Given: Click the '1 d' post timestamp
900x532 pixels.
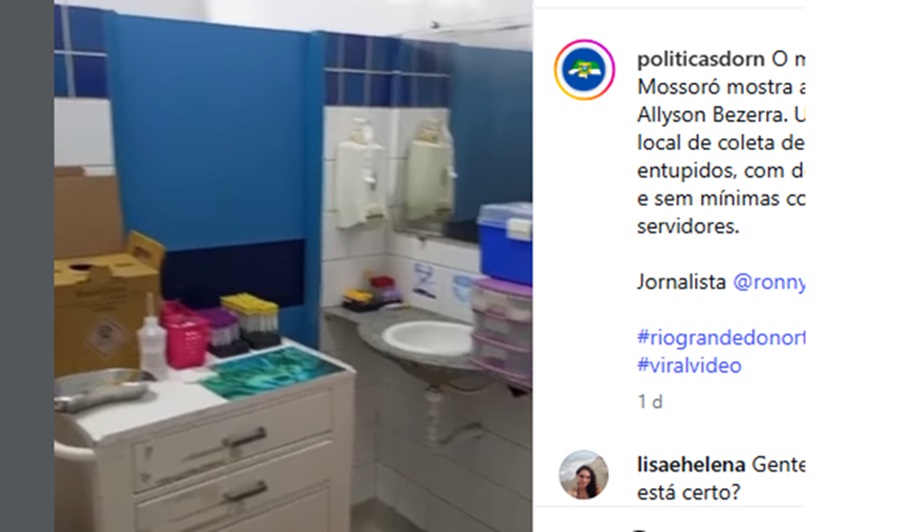Looking at the screenshot, I should [x=650, y=402].
